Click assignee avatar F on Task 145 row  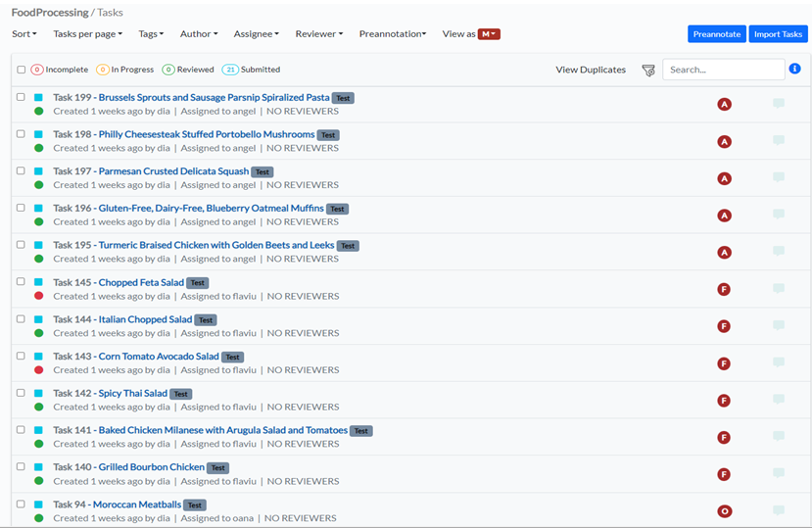coord(724,289)
